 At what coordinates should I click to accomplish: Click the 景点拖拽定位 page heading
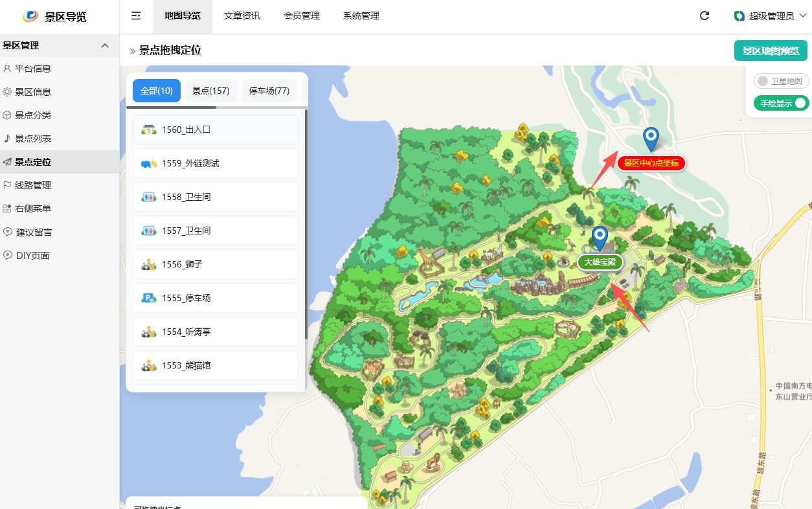(x=170, y=50)
